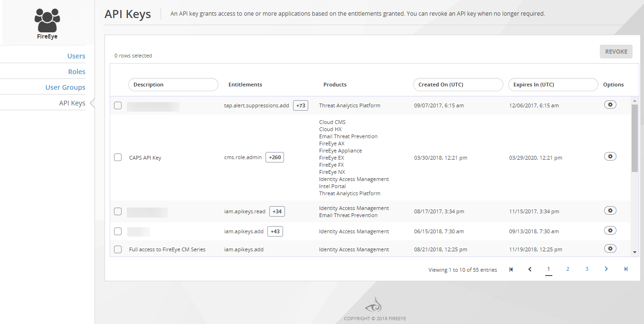The image size is (644, 324).
Task: Select API Keys in sidebar
Action: click(x=72, y=103)
